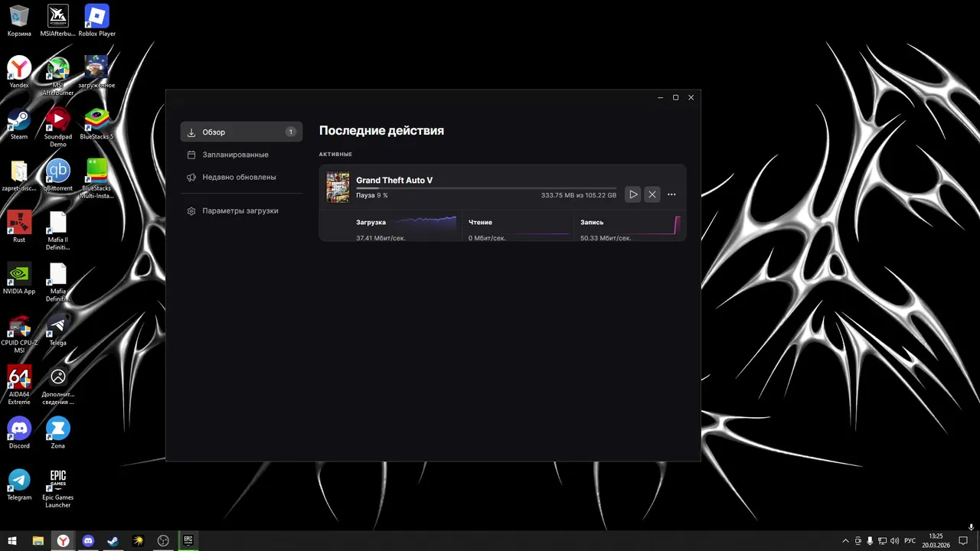Click the microphone tray icon
Image resolution: width=980 pixels, height=551 pixels.
click(x=870, y=541)
